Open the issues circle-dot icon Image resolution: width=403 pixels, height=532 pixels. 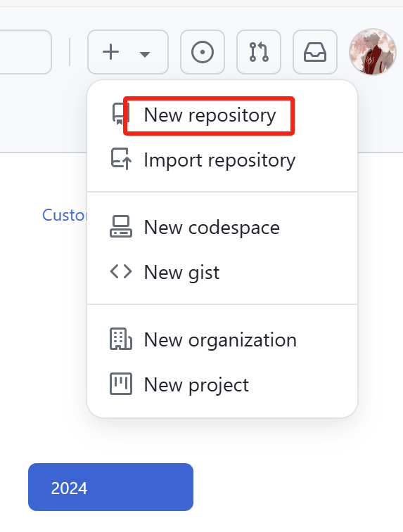[203, 52]
